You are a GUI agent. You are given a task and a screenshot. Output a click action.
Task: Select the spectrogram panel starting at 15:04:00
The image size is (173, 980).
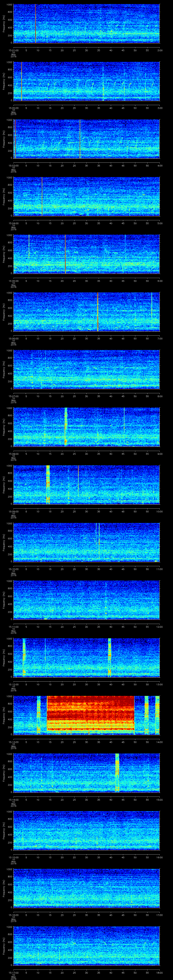coord(87,196)
